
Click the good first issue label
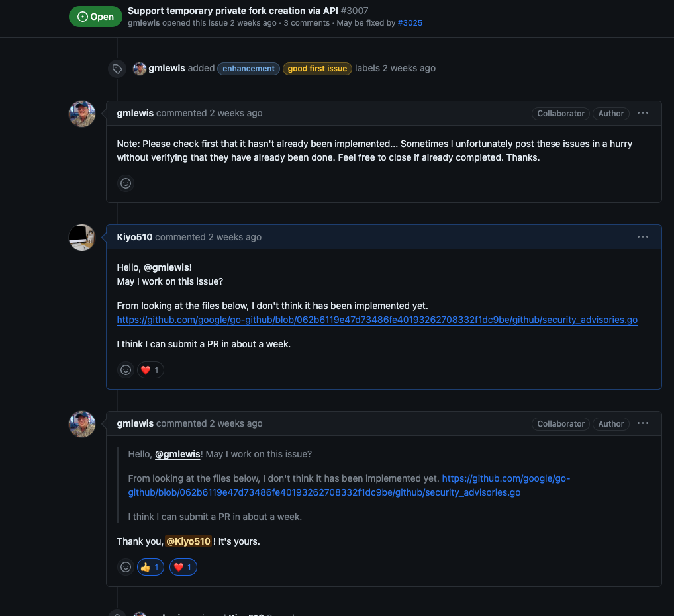316,68
